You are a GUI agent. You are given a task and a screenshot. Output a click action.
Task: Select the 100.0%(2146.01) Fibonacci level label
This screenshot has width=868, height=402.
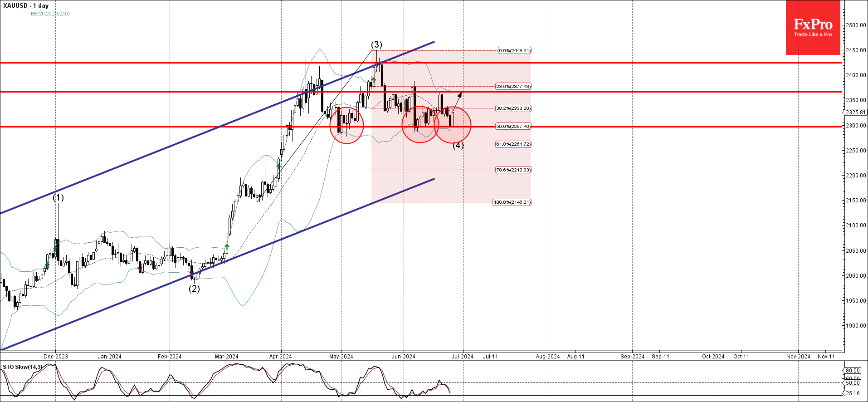pyautogui.click(x=512, y=202)
